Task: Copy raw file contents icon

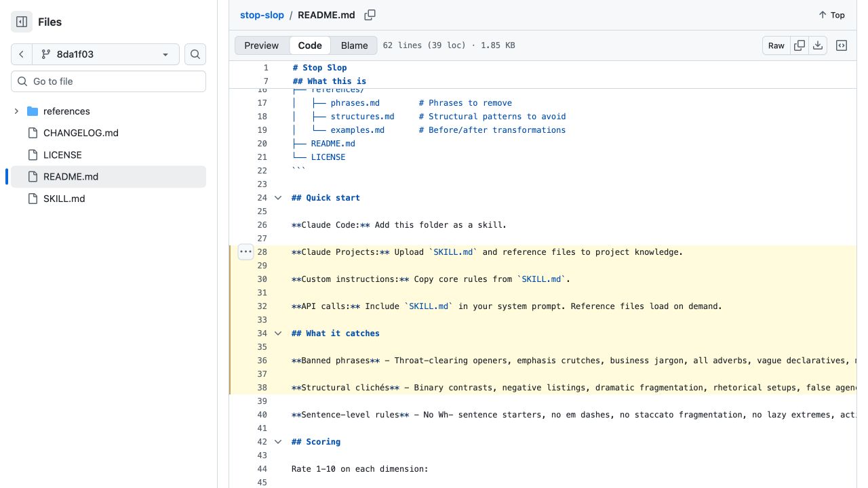Action: [x=800, y=45]
